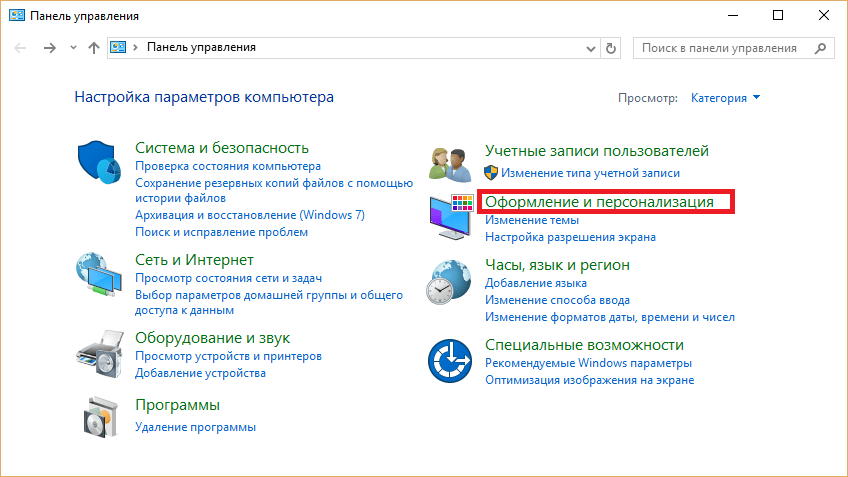This screenshot has width=848, height=477.
Task: Click Изменение темы link
Action: (x=532, y=220)
